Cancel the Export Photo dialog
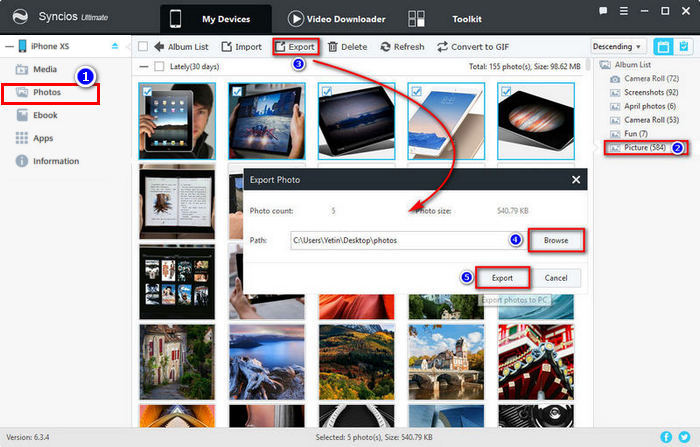700x447 pixels. pos(556,278)
